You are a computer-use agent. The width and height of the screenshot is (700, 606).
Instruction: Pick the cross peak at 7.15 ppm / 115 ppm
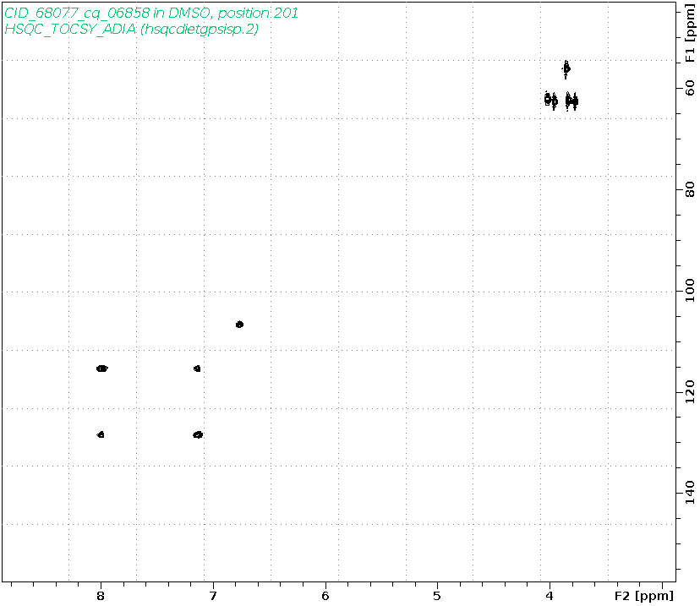pos(197,369)
